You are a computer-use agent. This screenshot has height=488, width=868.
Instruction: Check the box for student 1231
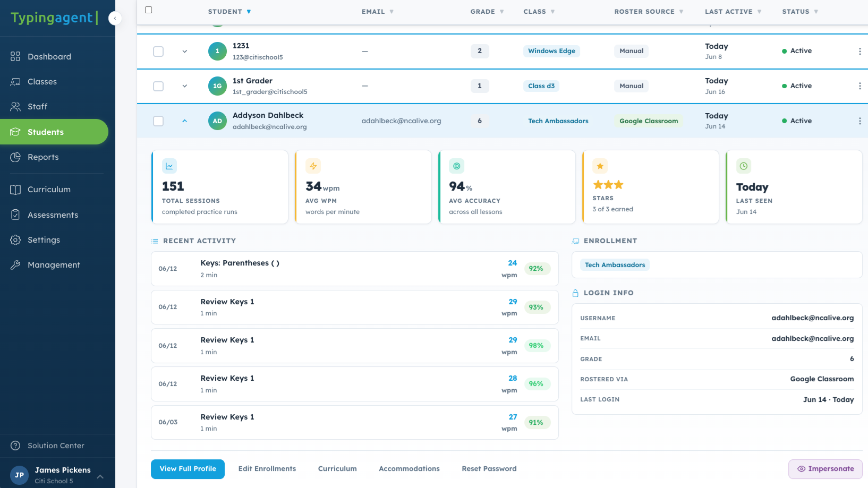pos(158,52)
